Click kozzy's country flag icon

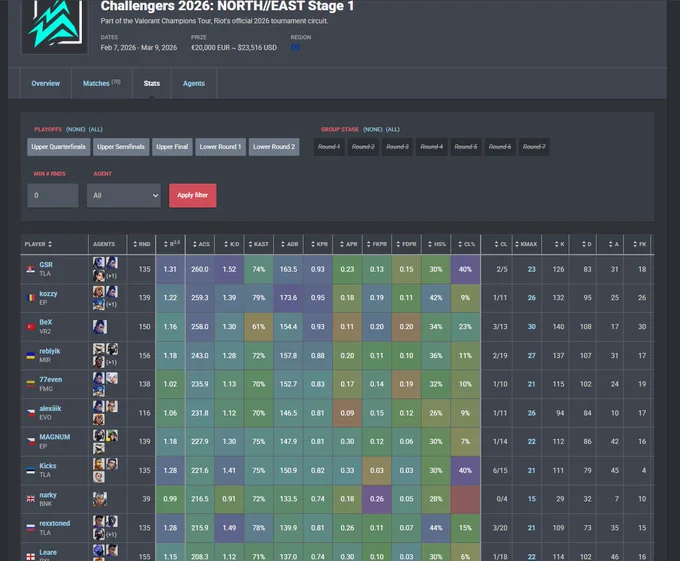[31, 298]
